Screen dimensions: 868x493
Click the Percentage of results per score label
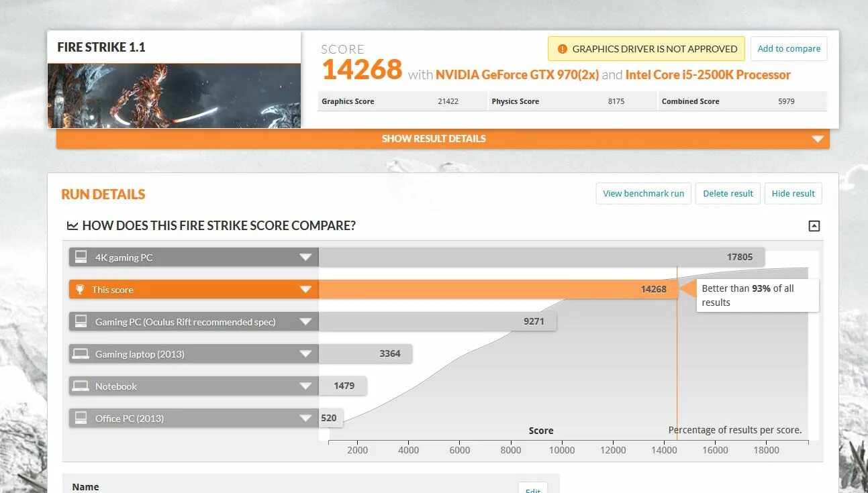(735, 430)
